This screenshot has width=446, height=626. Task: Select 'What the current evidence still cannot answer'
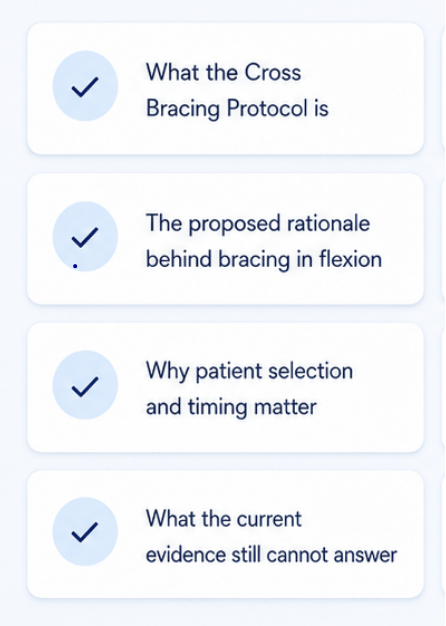[x=272, y=537]
